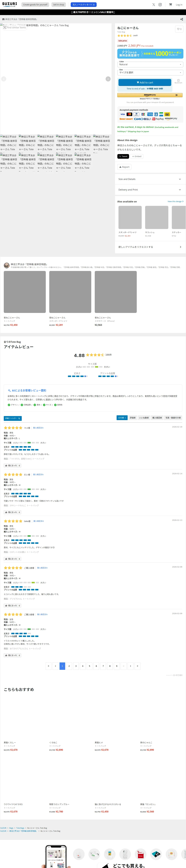Click the heart favorite icon
Image resolution: width=186 pixels, height=868 pixels.
pyautogui.click(x=179, y=29)
